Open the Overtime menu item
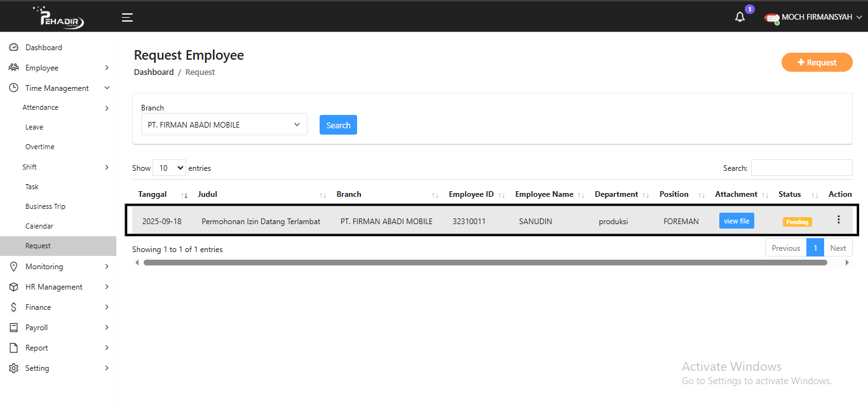The image size is (868, 407). (40, 147)
